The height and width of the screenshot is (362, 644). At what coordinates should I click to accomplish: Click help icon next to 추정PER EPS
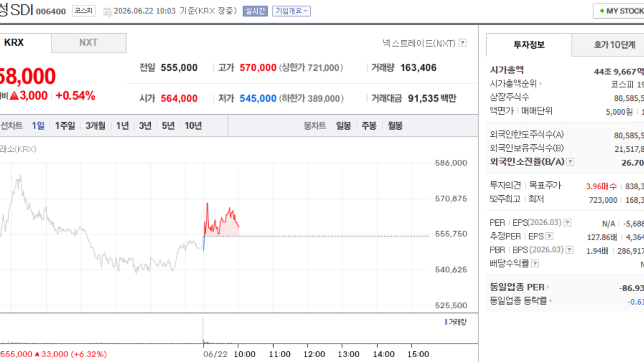549,236
